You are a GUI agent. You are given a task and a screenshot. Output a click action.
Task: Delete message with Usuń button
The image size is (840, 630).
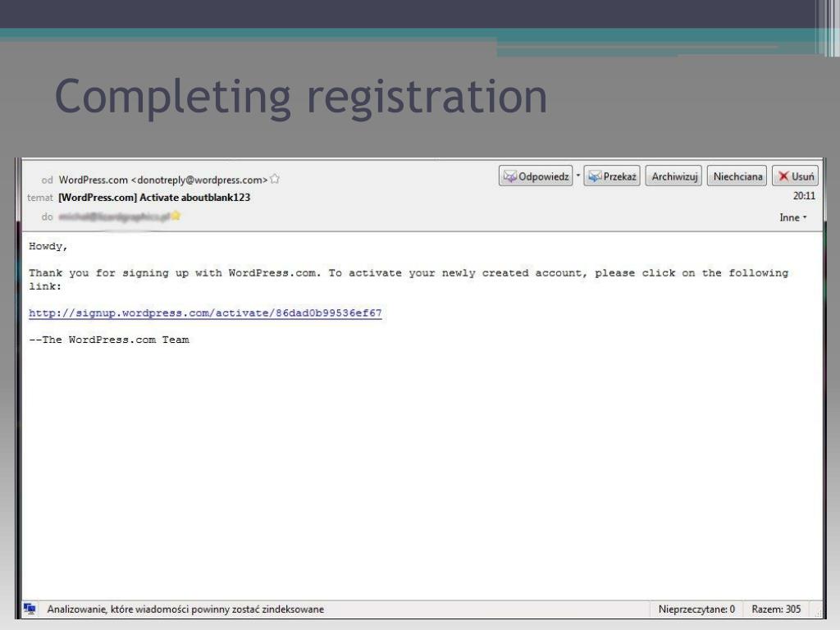tap(795, 176)
